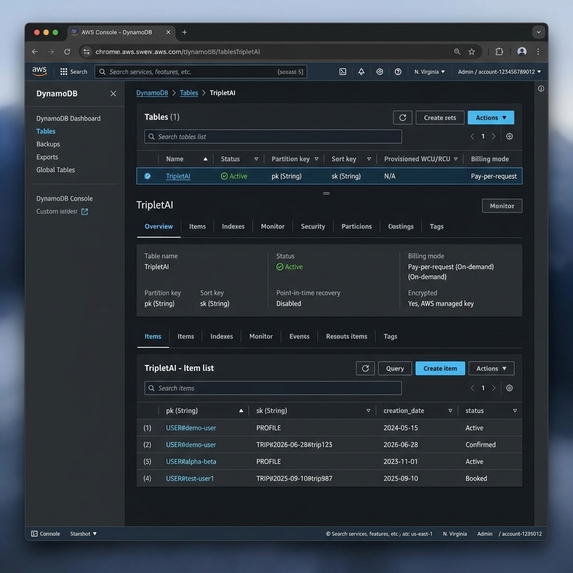The width and height of the screenshot is (573, 573).
Task: Open Chrome three-dot menu
Action: 538,52
